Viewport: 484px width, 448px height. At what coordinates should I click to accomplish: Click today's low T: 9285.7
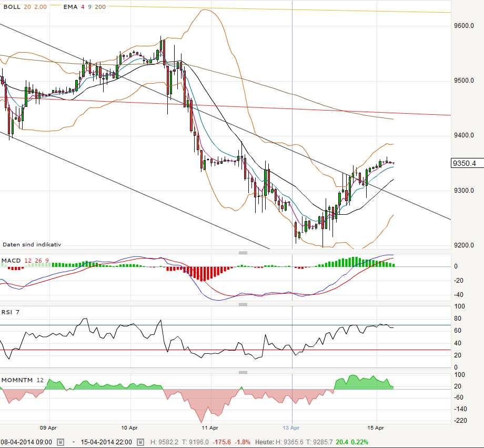click(320, 442)
